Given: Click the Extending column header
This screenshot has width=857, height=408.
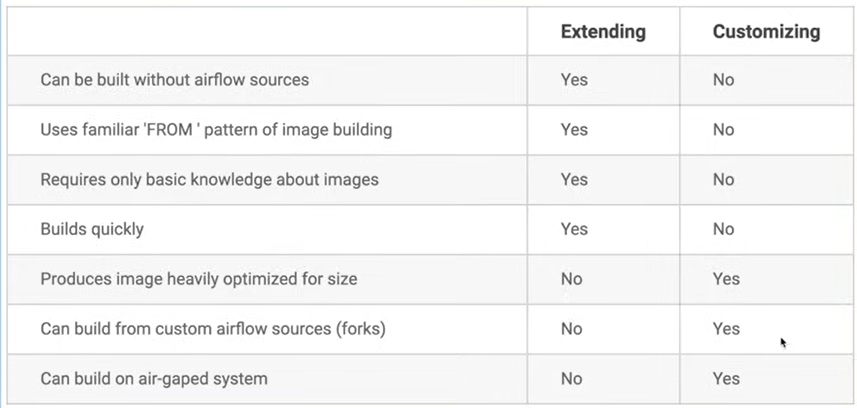Looking at the screenshot, I should pos(603,32).
